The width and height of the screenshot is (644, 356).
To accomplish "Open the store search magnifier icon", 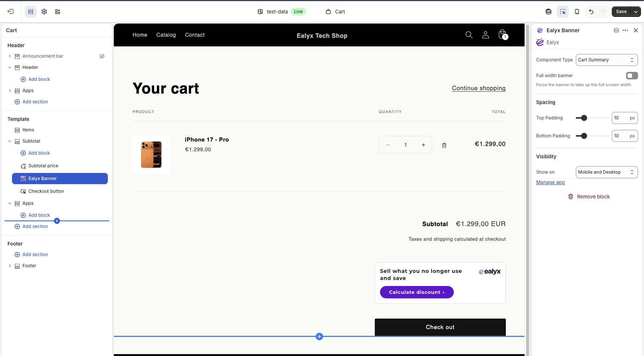I will 469,35.
